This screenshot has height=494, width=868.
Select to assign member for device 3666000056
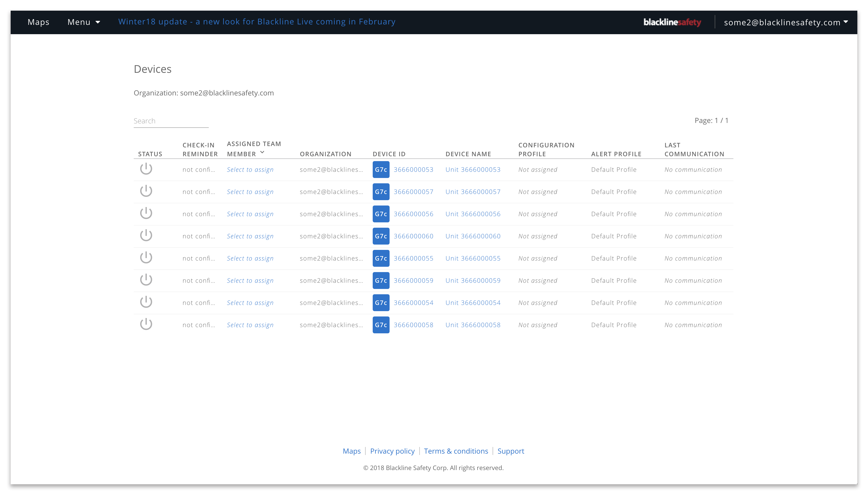click(x=250, y=214)
